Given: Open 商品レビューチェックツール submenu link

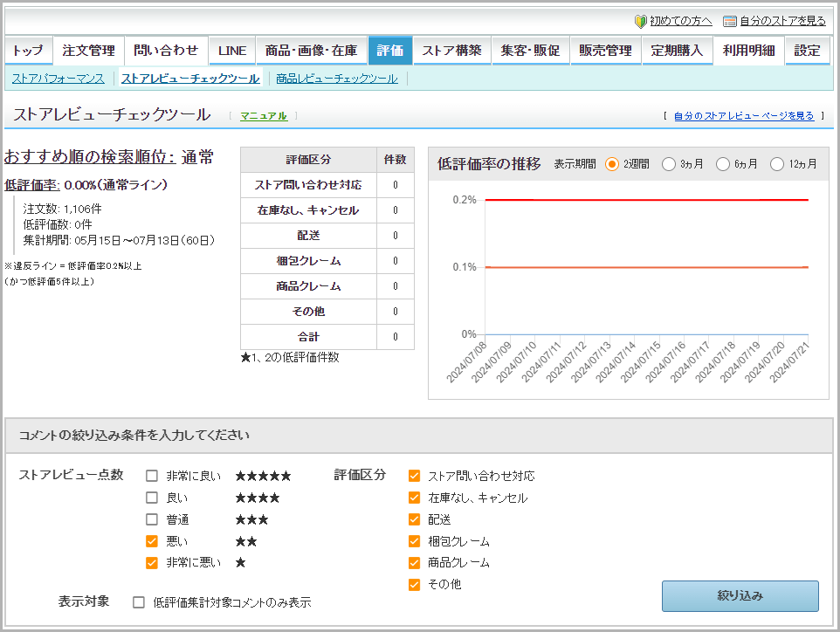Looking at the screenshot, I should tap(337, 79).
